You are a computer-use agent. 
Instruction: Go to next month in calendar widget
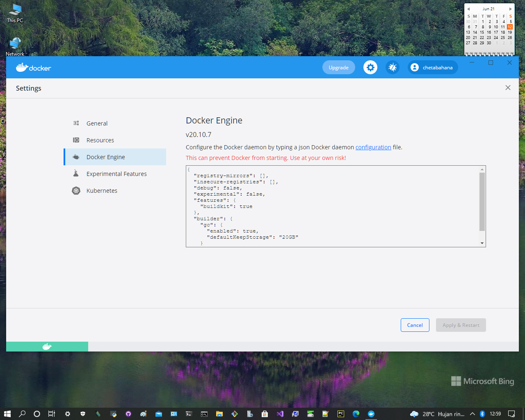coord(510,9)
